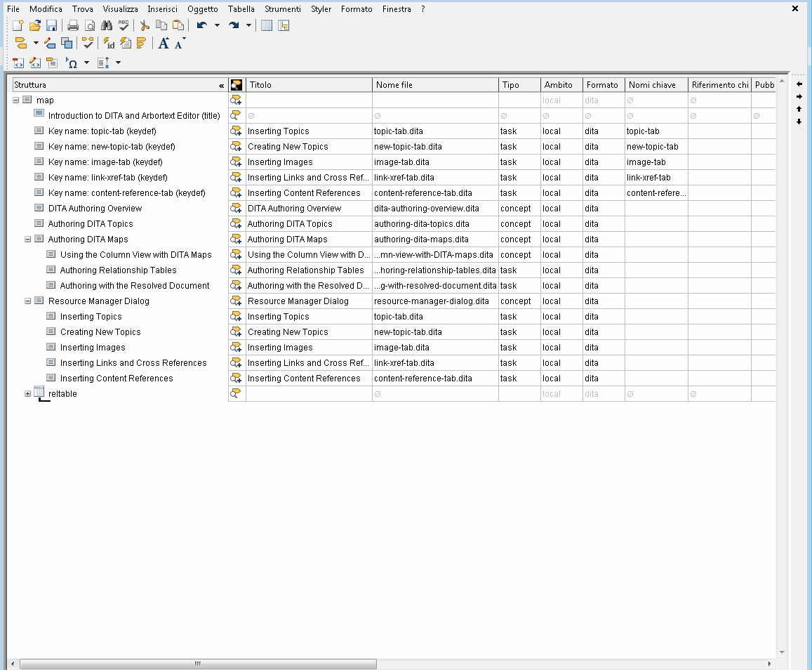The image size is (812, 670).
Task: Click the stacked yellow tags icon
Action: (141, 43)
